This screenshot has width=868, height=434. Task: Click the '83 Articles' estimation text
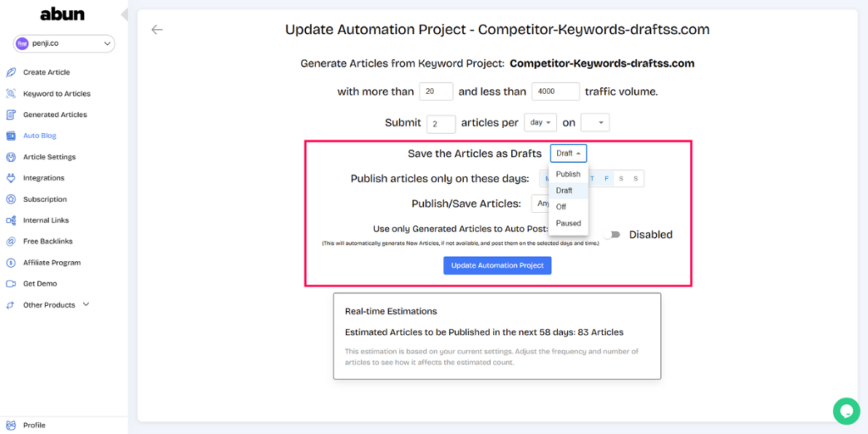pyautogui.click(x=601, y=332)
